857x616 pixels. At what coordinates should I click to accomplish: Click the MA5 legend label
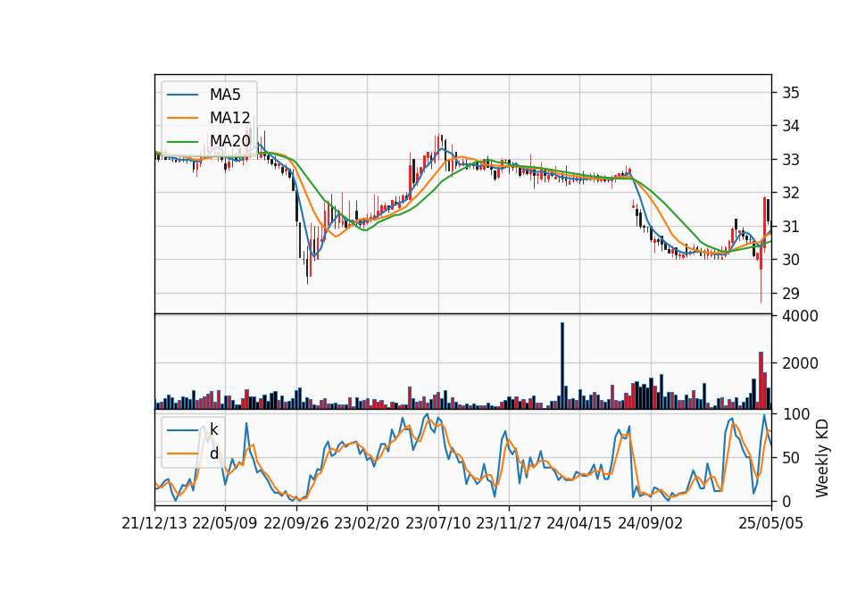point(225,95)
